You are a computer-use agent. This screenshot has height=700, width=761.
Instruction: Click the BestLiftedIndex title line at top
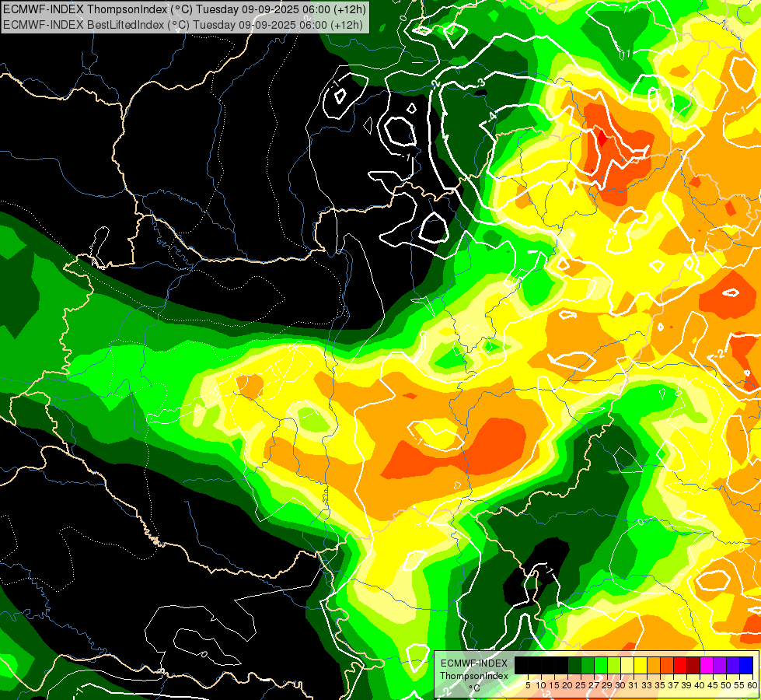[x=183, y=24]
